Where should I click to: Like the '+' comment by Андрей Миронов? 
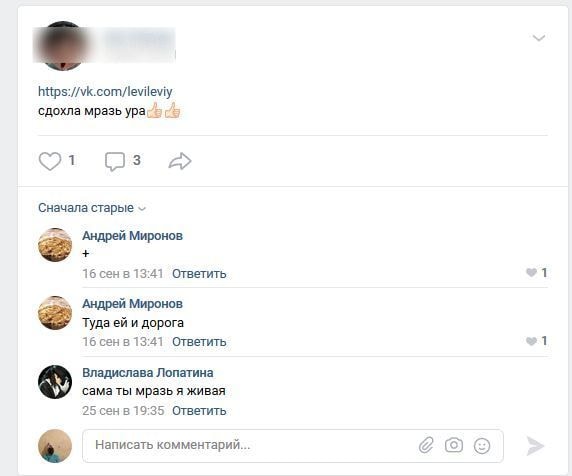point(531,272)
